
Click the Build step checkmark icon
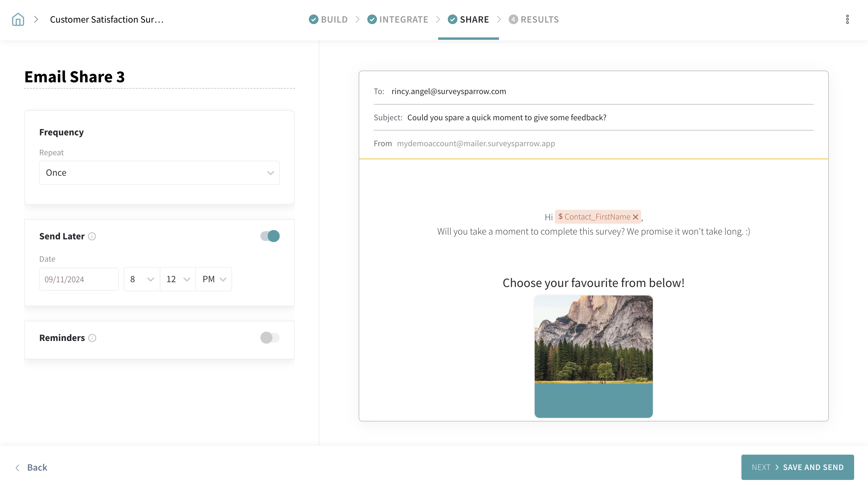click(x=313, y=20)
